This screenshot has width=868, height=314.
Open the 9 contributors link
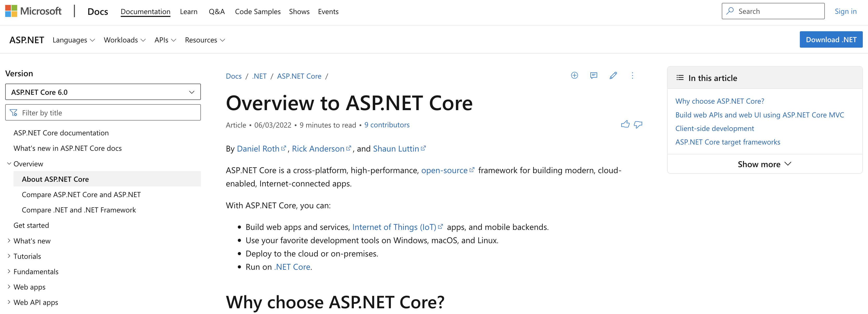click(387, 125)
